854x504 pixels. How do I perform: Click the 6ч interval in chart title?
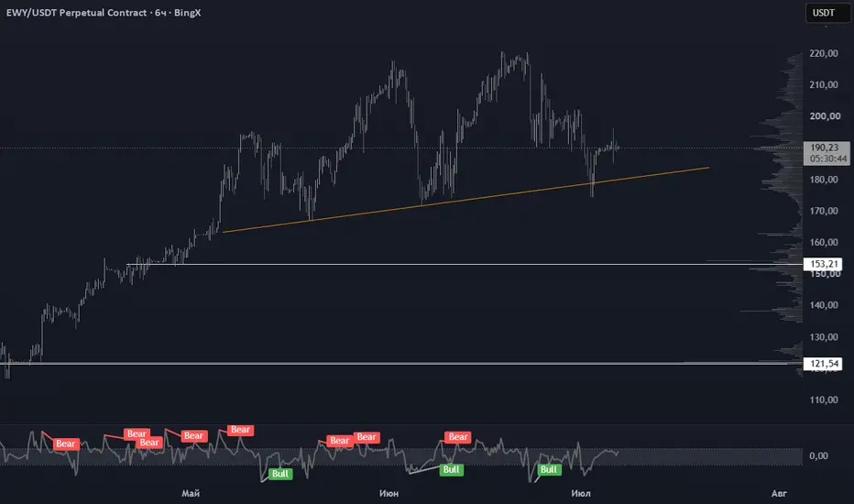click(x=160, y=13)
